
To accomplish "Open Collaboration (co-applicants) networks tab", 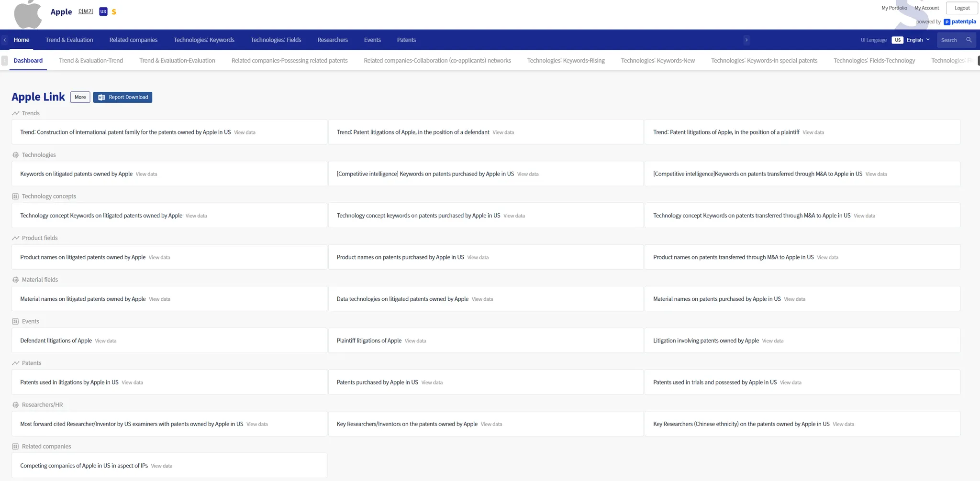I will pos(437,61).
